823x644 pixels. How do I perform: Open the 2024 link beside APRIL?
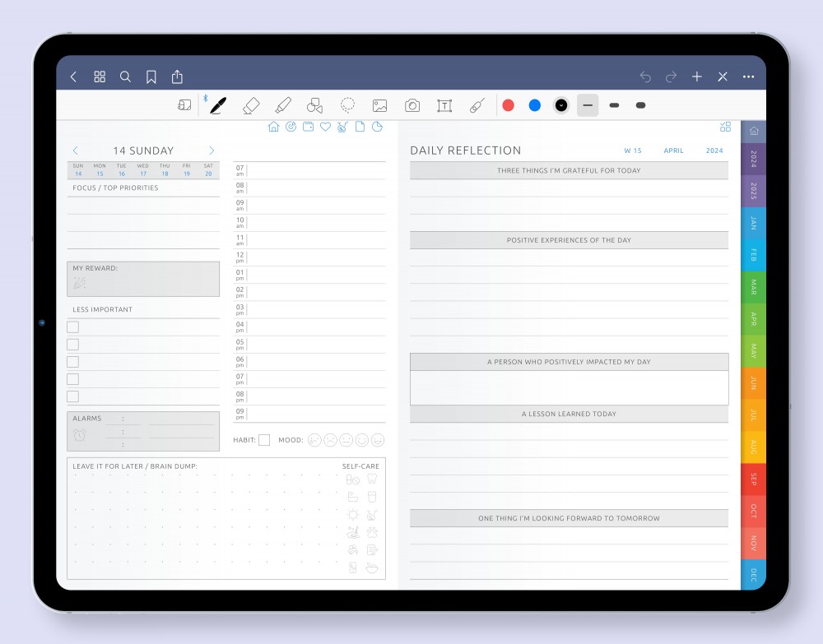tap(714, 151)
